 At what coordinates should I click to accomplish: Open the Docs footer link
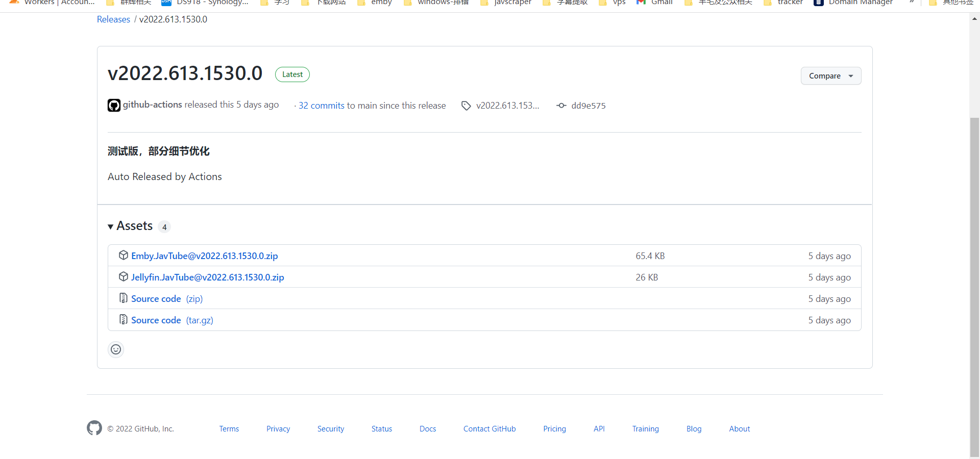point(428,429)
